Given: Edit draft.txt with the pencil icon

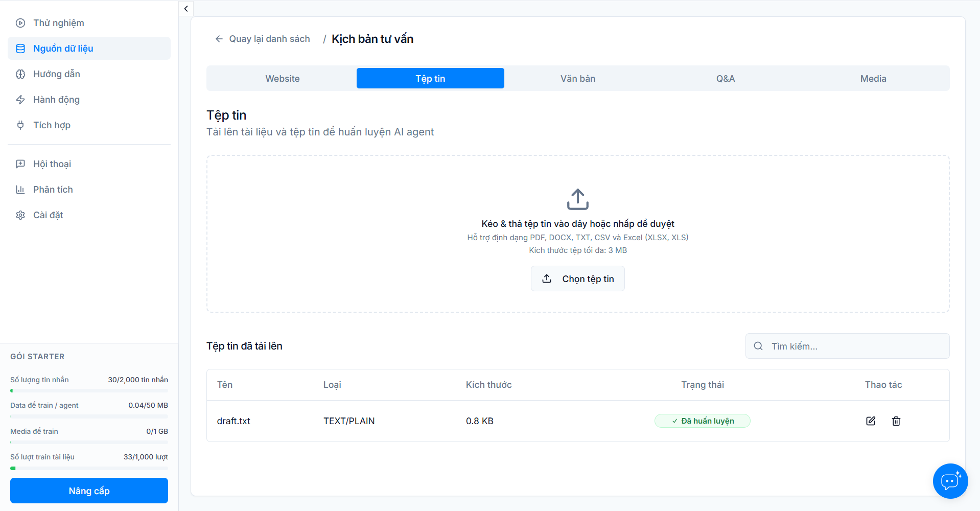Looking at the screenshot, I should (x=871, y=421).
